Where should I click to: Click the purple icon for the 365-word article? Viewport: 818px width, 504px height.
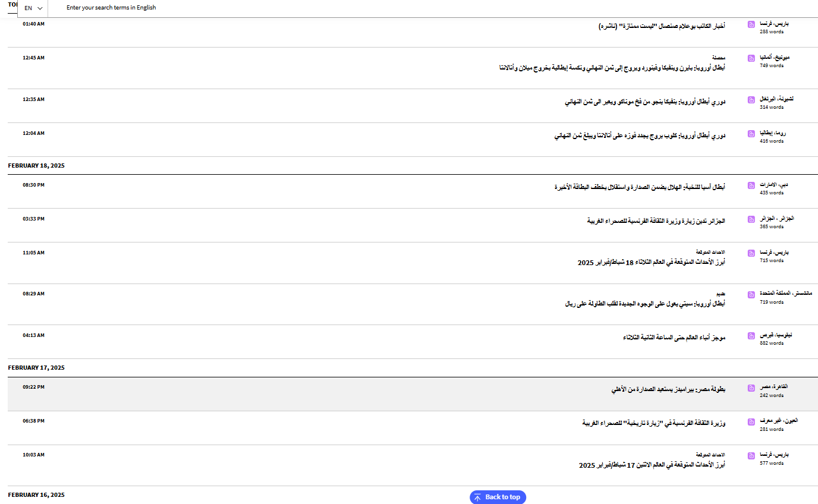[751, 219]
